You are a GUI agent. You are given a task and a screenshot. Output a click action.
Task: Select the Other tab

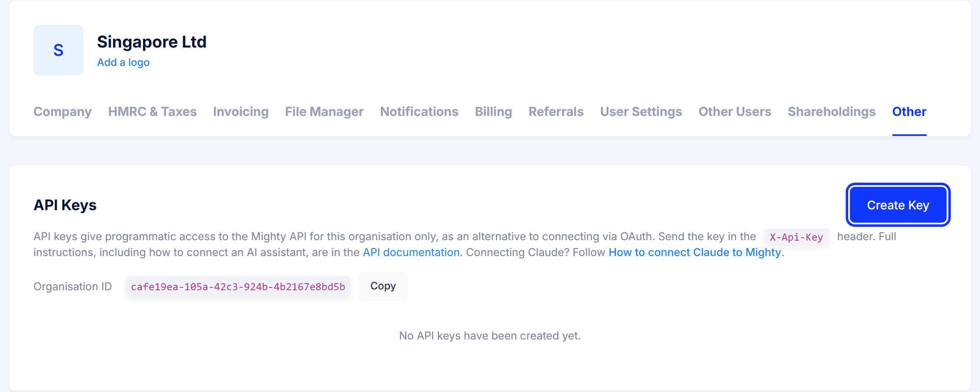coord(909,111)
